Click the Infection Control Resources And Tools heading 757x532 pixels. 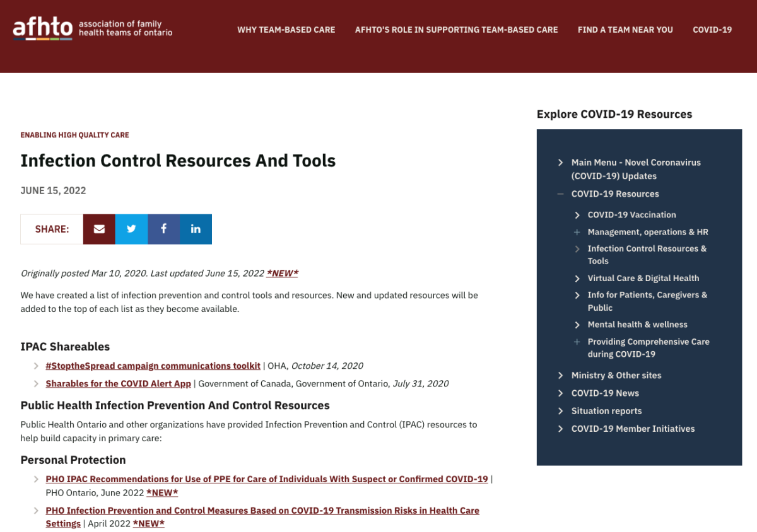[178, 161]
